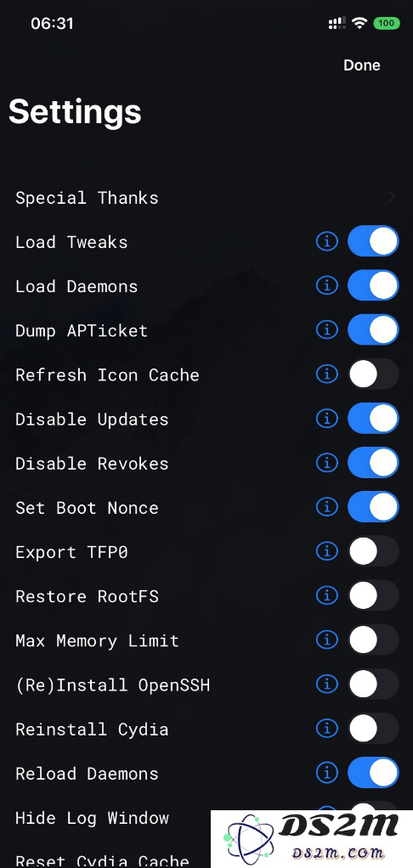Tap the Dump APTicket info icon
This screenshot has width=413, height=868.
[x=326, y=330]
